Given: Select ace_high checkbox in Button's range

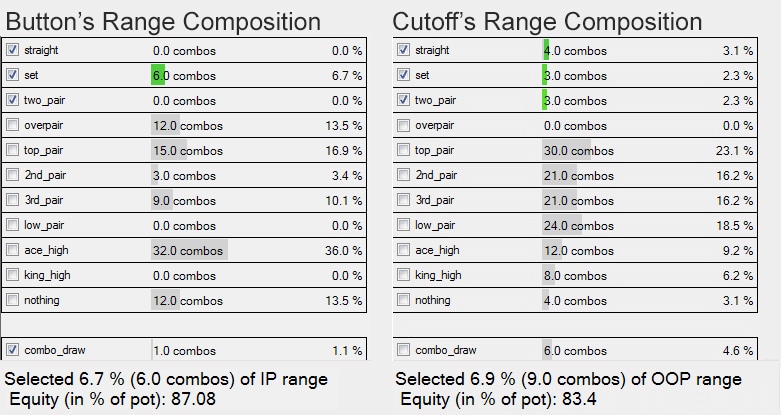Looking at the screenshot, I should tap(12, 250).
